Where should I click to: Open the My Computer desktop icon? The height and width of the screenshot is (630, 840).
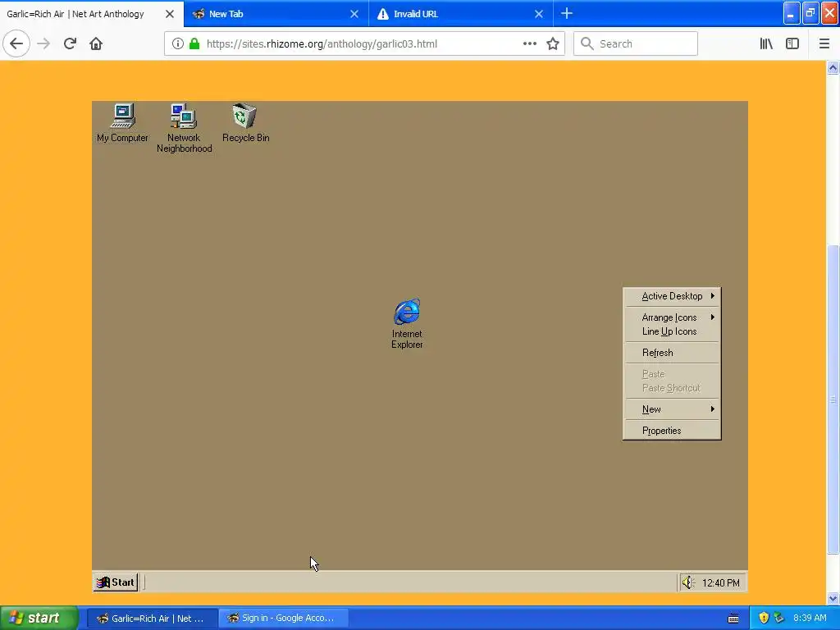click(x=123, y=123)
